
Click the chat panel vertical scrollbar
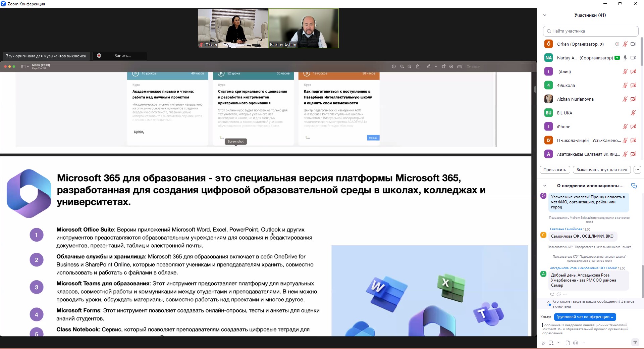pyautogui.click(x=643, y=282)
